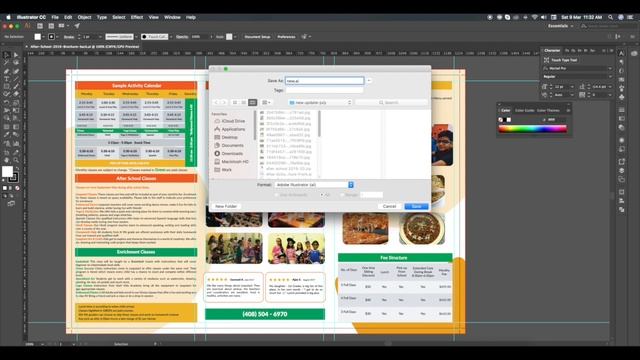This screenshot has width=640, height=360.
Task: Choose the All radio button
Action: point(322,195)
